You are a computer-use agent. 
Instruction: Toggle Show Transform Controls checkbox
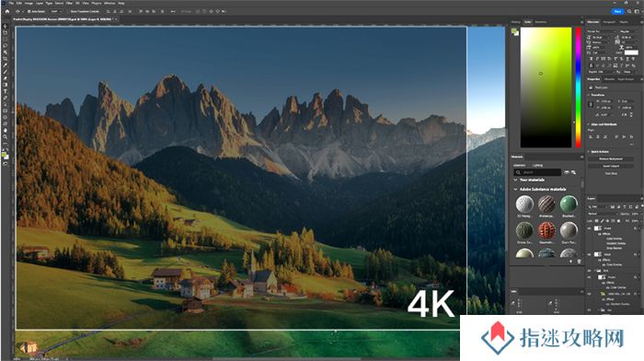click(69, 12)
